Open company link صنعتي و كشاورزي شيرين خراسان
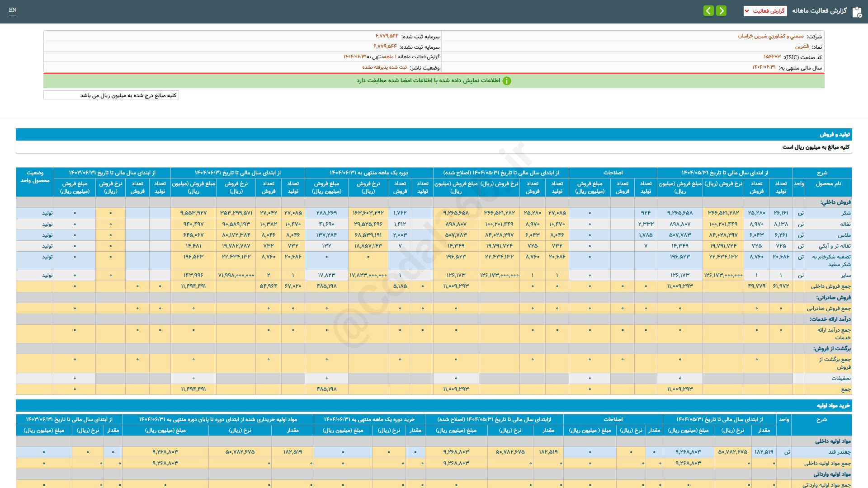 click(771, 36)
